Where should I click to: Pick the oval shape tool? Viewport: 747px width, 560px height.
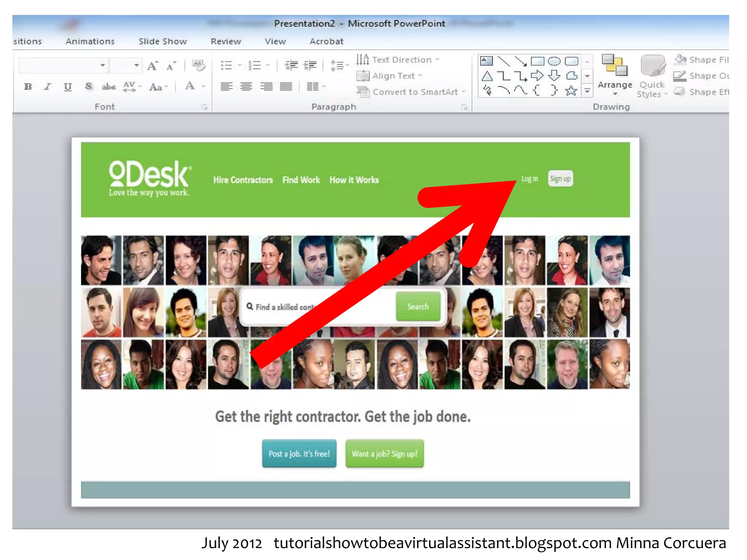(554, 61)
